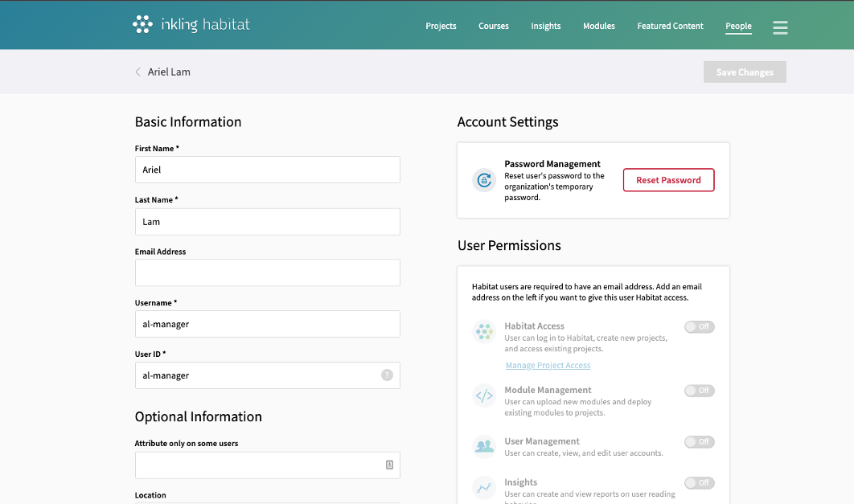Click the attribute field list icon

click(389, 465)
